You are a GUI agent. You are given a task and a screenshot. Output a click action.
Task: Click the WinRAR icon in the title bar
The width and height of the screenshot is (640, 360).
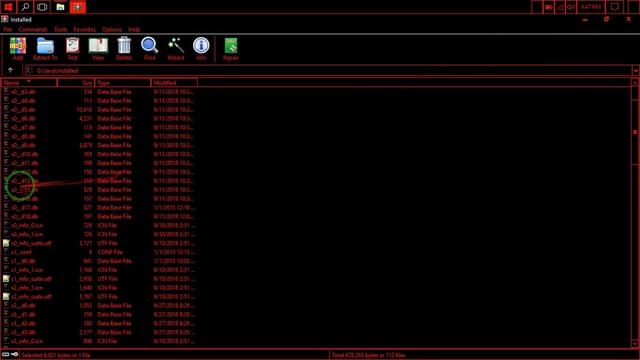4,19
